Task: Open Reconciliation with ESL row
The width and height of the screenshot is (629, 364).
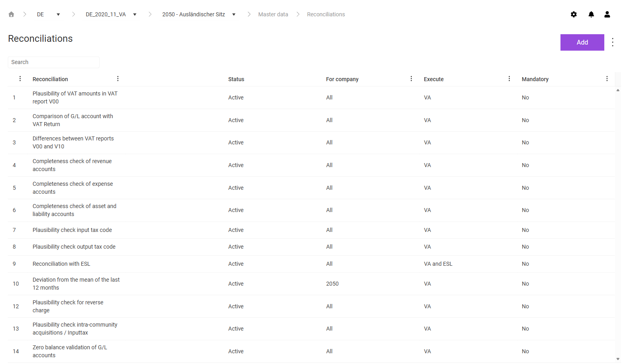Action: [x=312, y=264]
